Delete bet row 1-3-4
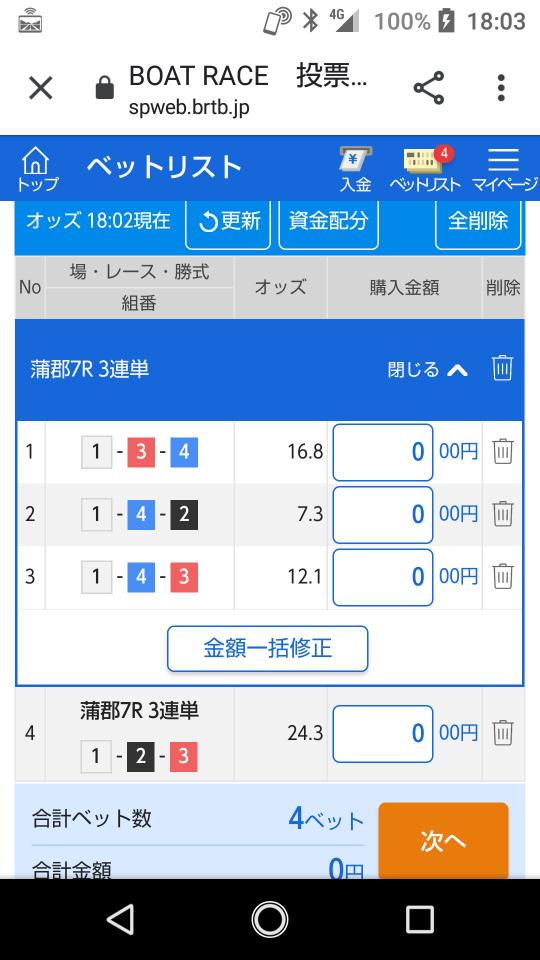 [503, 452]
